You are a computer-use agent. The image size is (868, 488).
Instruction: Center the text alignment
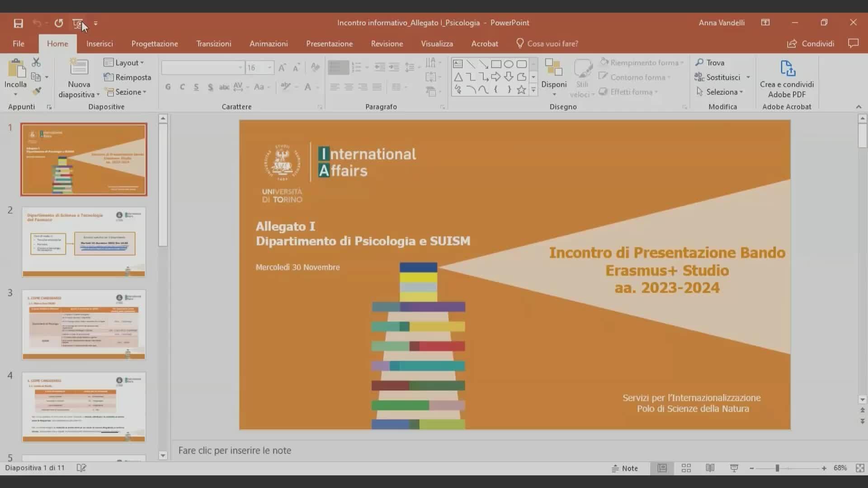tap(349, 87)
